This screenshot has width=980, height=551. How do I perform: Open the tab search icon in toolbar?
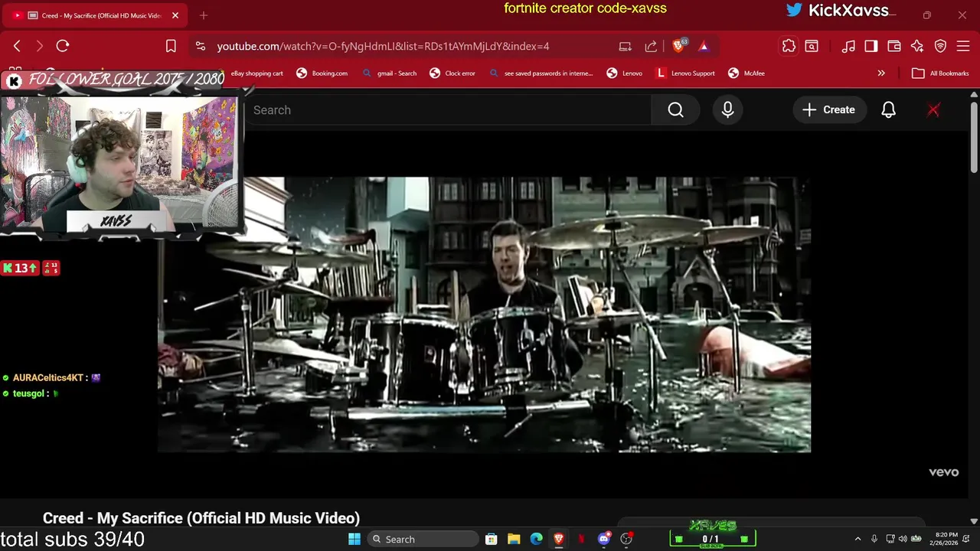click(812, 46)
